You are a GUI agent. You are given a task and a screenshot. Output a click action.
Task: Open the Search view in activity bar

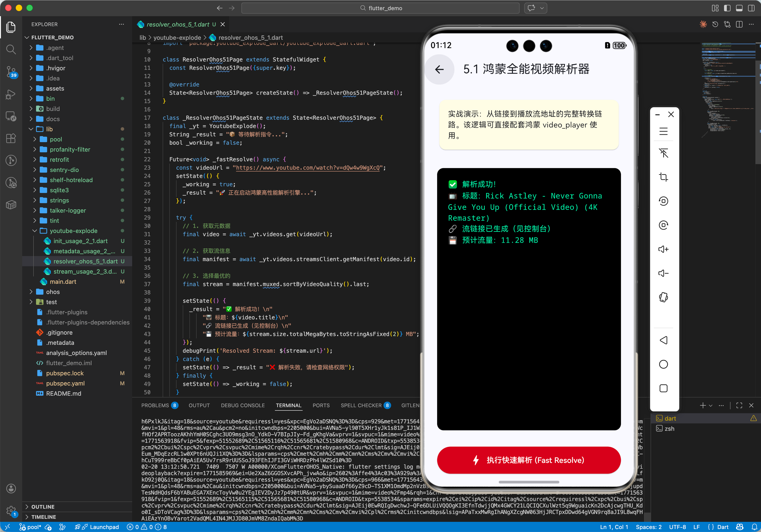click(x=11, y=49)
